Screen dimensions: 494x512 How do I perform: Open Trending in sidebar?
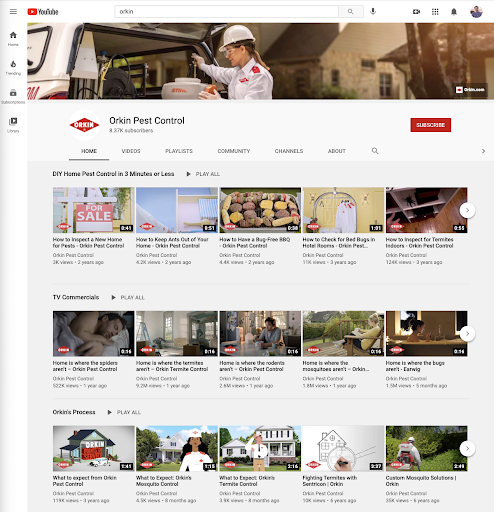pyautogui.click(x=13, y=67)
